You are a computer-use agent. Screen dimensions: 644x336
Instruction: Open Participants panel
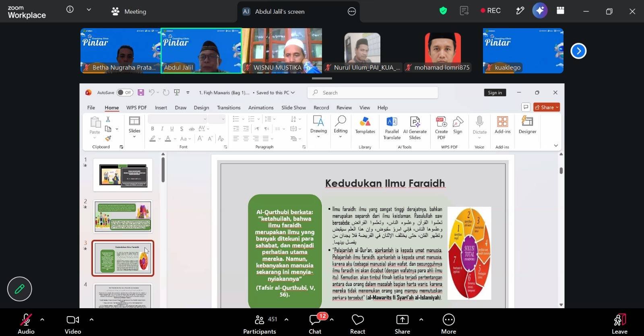pos(260,324)
